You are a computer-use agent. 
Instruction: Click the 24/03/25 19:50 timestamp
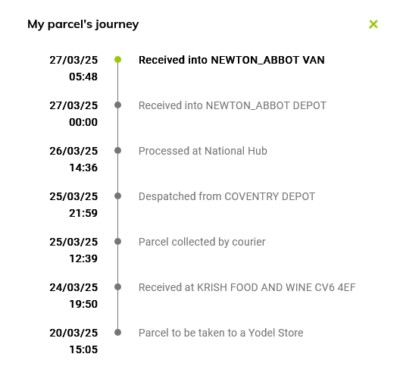[74, 296]
